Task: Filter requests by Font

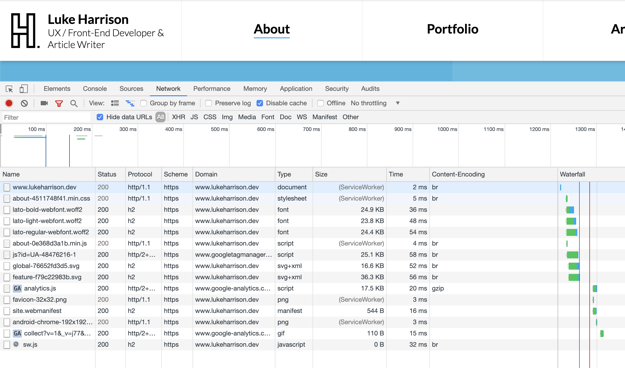Action: coord(267,117)
